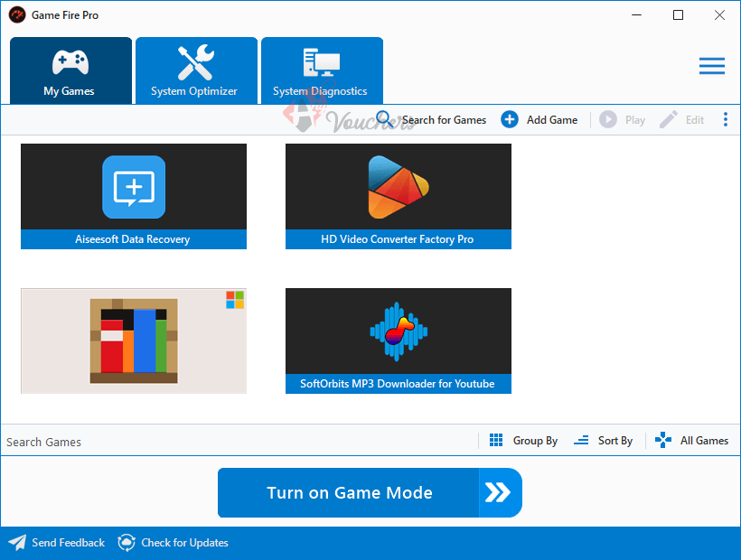Screen dimensions: 741x560
Task: Click the All Games gamepad icon
Action: point(662,440)
